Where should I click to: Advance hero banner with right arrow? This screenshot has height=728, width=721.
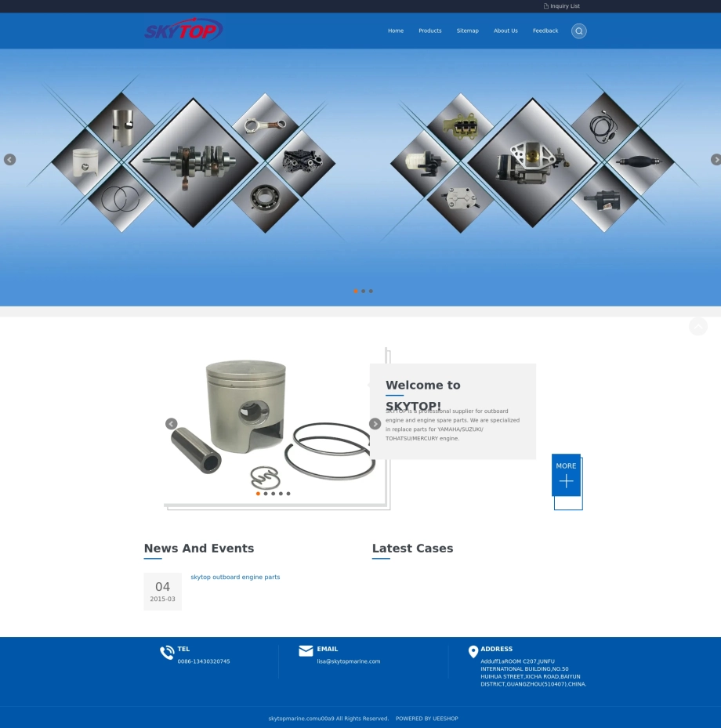[716, 160]
